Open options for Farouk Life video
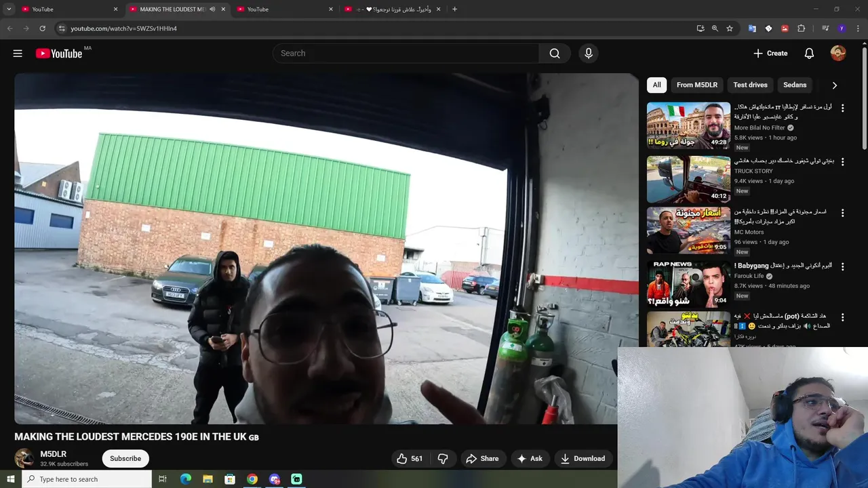Image resolution: width=868 pixels, height=488 pixels. tap(843, 267)
